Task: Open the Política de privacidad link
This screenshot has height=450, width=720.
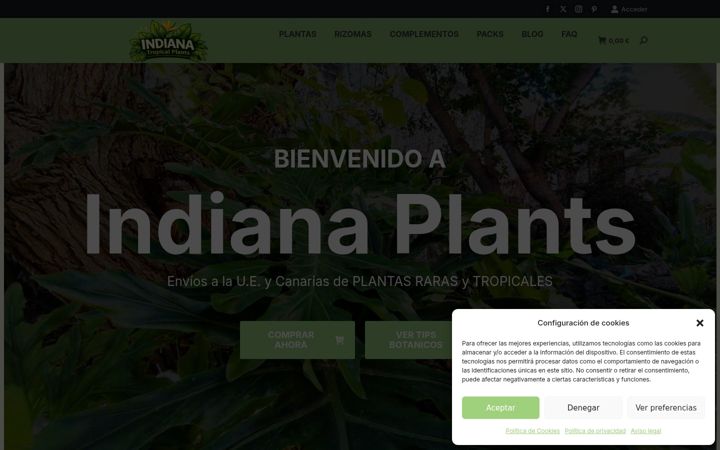Action: (595, 431)
